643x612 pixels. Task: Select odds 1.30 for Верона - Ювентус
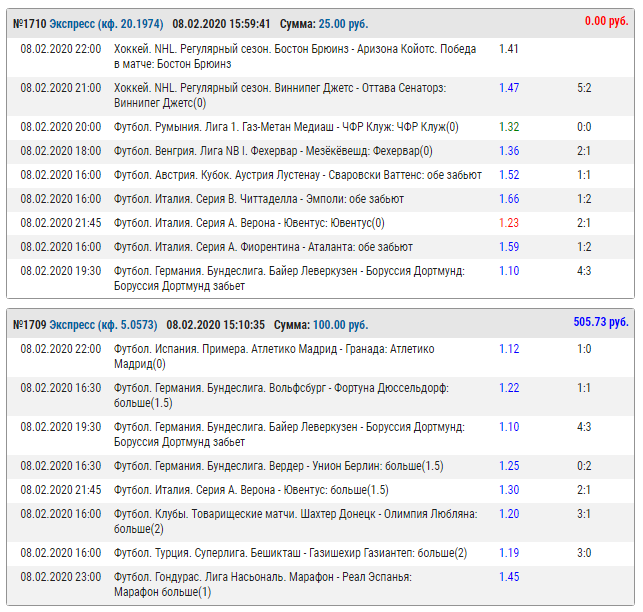coord(509,490)
